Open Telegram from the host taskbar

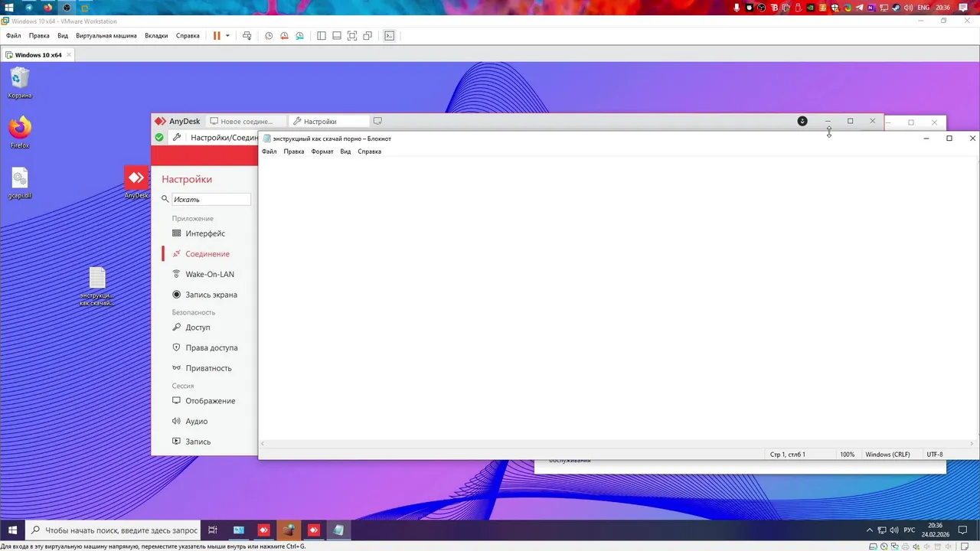click(x=30, y=8)
